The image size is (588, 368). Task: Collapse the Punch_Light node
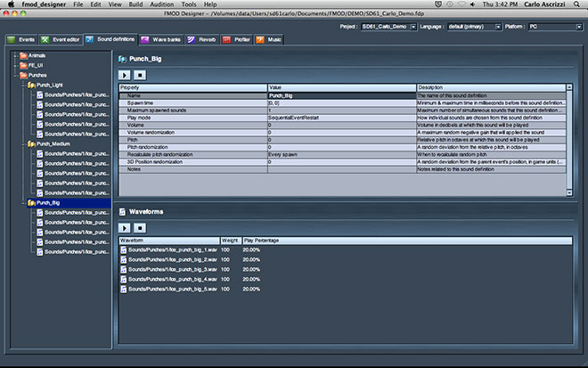point(23,85)
